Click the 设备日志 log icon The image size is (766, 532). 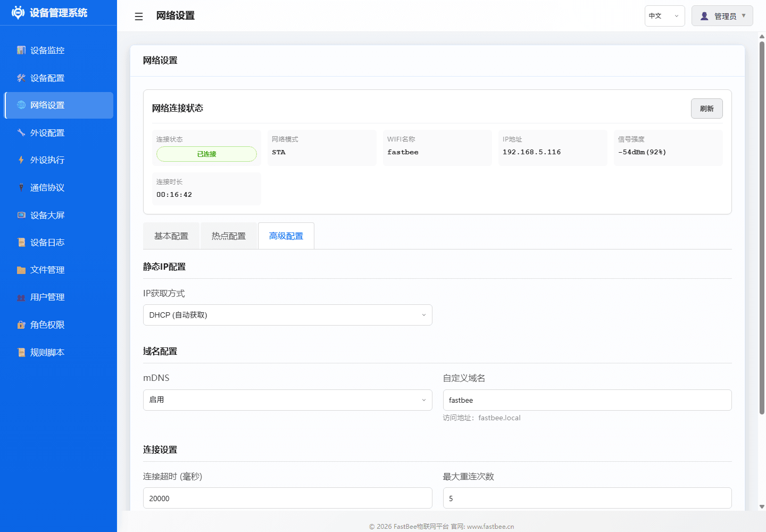(21, 242)
